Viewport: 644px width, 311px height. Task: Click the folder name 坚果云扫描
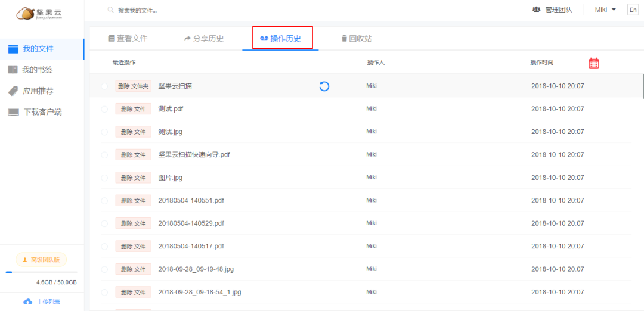point(175,86)
